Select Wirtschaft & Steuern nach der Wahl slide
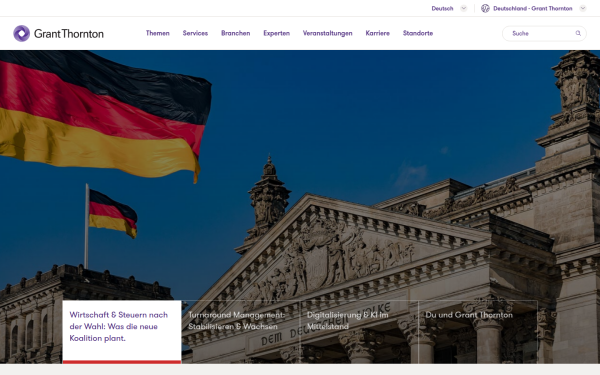The height and width of the screenshot is (375, 600). [x=122, y=331]
